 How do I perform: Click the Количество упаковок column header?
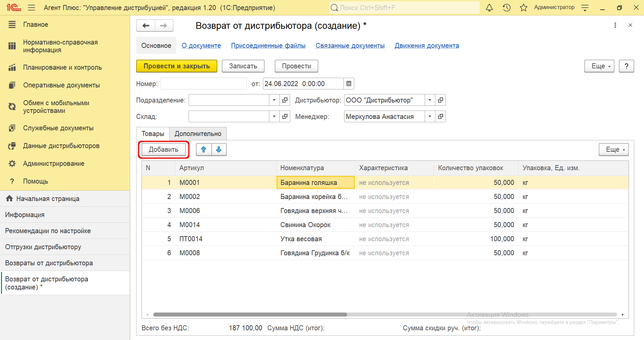pos(476,168)
